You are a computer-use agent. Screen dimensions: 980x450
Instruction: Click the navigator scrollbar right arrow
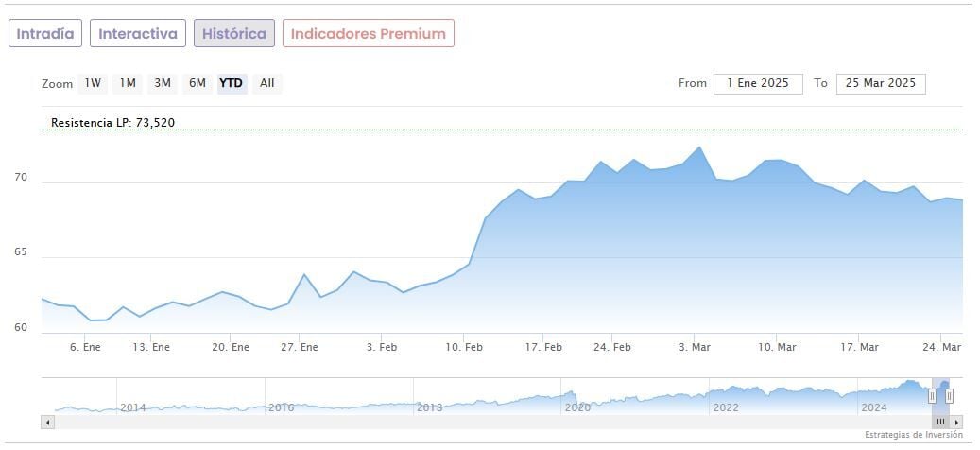point(956,422)
